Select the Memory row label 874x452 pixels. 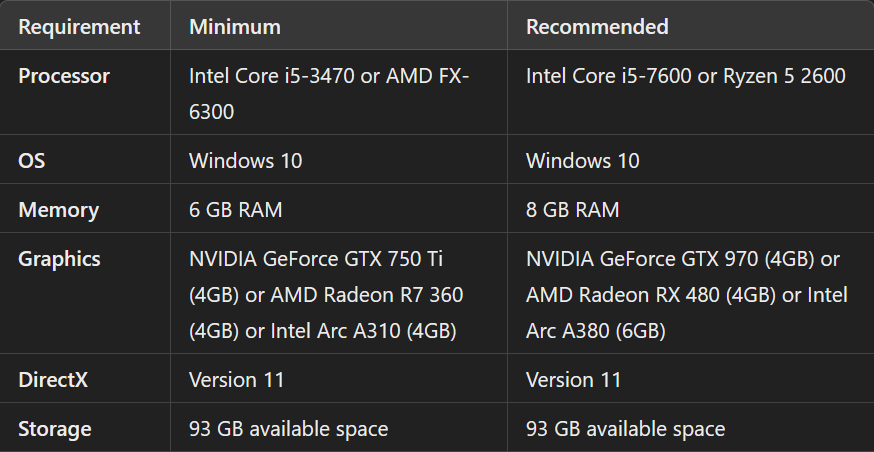tap(58, 210)
